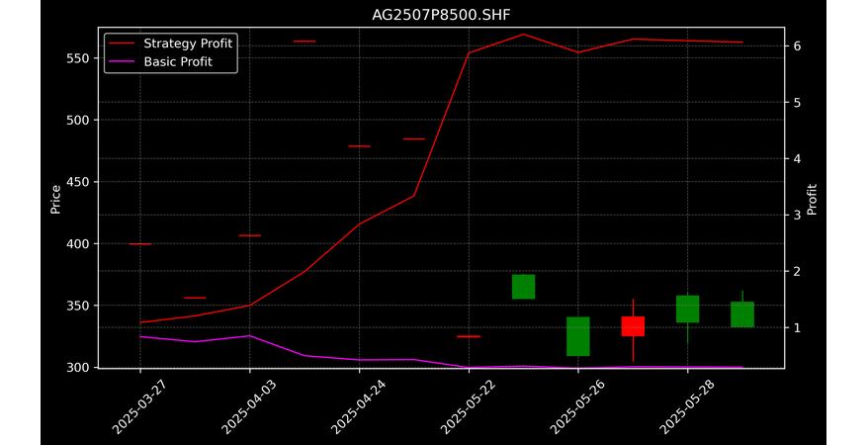Click the 1 profit tick label
The height and width of the screenshot is (445, 868).
tap(797, 327)
